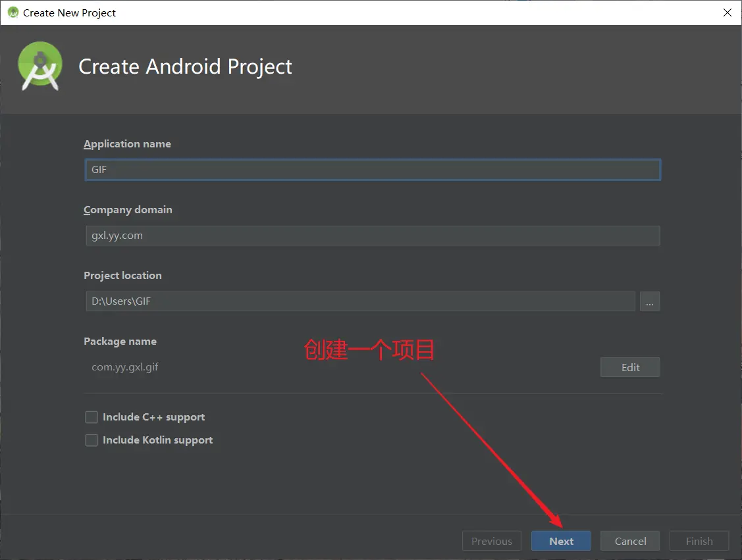Enable the Include C++ support checkbox

pyautogui.click(x=92, y=417)
